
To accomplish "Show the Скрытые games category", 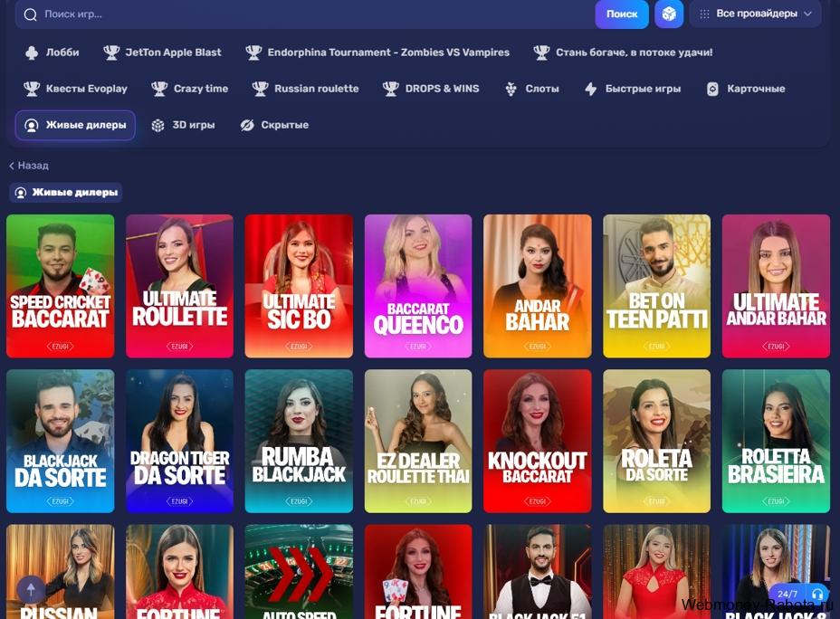I will 274,125.
